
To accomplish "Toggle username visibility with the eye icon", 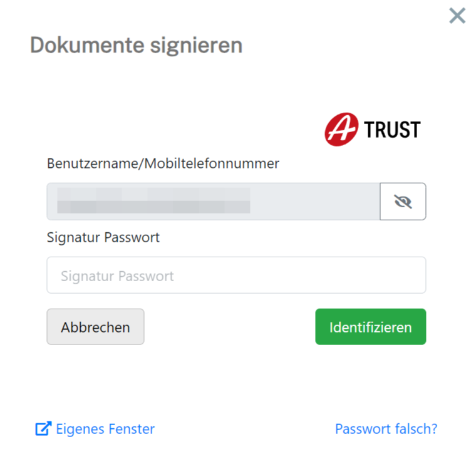I will 403,201.
